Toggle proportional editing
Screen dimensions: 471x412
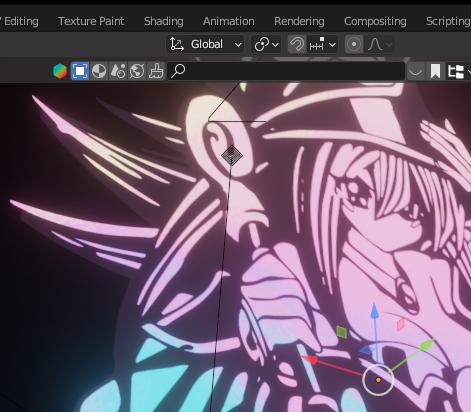click(x=354, y=44)
